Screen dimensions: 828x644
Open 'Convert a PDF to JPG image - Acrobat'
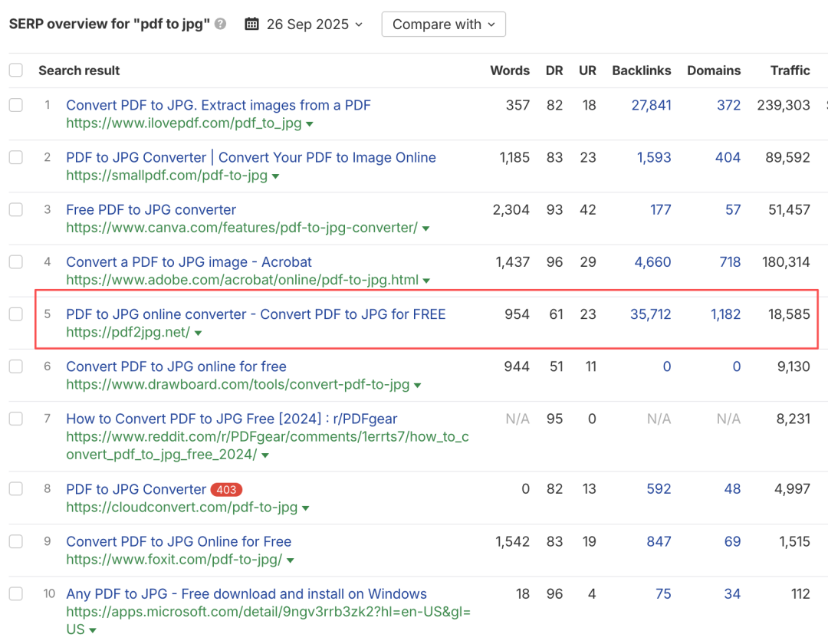point(189,262)
